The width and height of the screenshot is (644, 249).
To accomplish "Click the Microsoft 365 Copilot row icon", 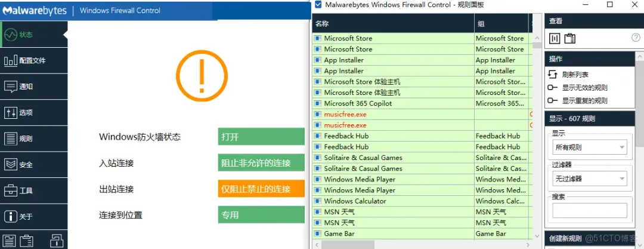I will pyautogui.click(x=317, y=103).
